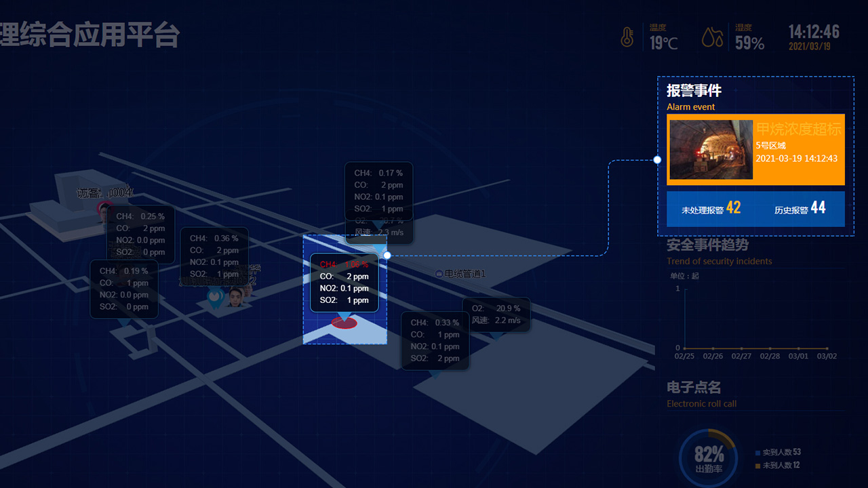Select the red CH4 1.06 % alarm reading
Image resolution: width=868 pixels, height=488 pixels.
[x=344, y=264]
